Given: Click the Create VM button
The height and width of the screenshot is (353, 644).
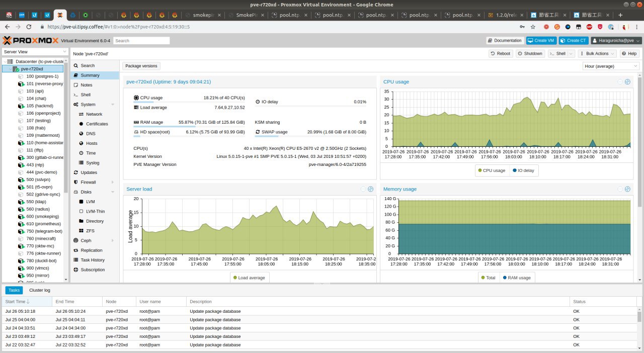Looking at the screenshot, I should pyautogui.click(x=541, y=40).
